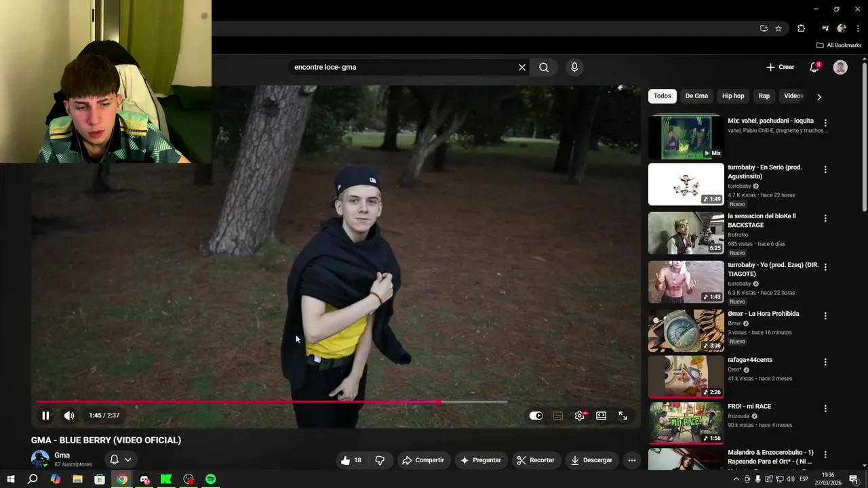This screenshot has width=868, height=488.
Task: Open the YouTube account avatar menu
Action: [x=840, y=67]
